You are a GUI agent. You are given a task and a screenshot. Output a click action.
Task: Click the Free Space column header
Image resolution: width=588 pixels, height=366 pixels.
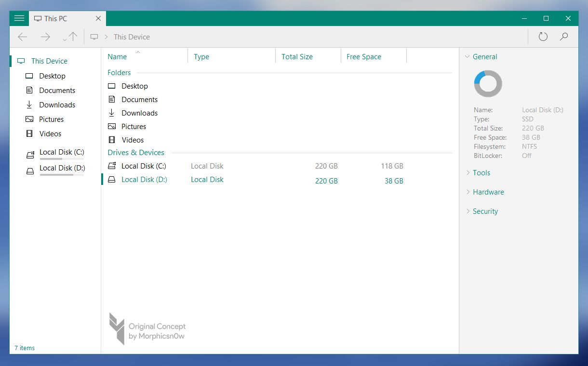pos(363,56)
